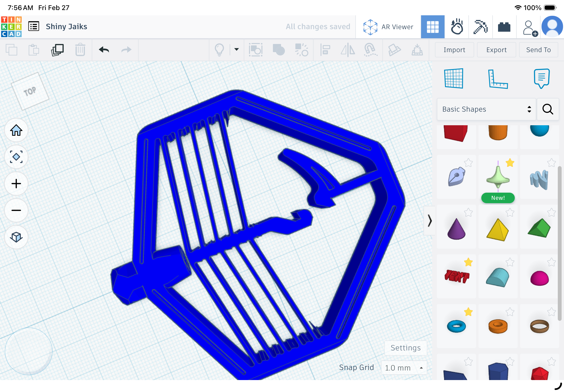Select the Workplane tool
The image size is (564, 392).
[454, 78]
